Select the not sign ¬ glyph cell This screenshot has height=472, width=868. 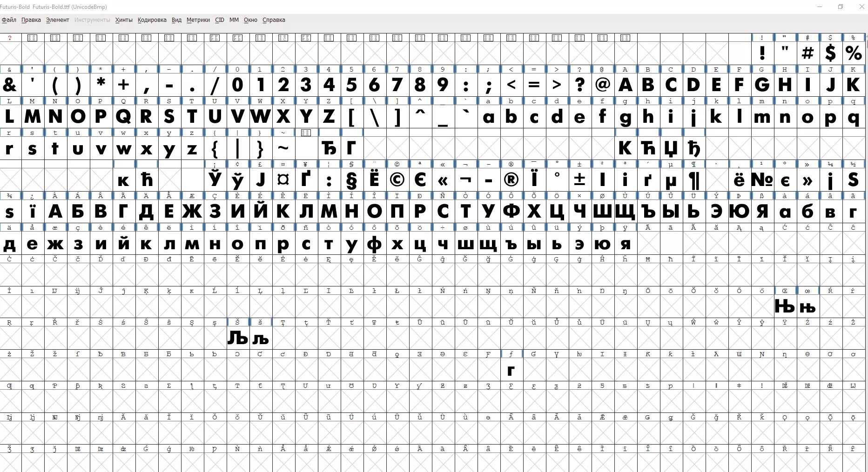[466, 180]
